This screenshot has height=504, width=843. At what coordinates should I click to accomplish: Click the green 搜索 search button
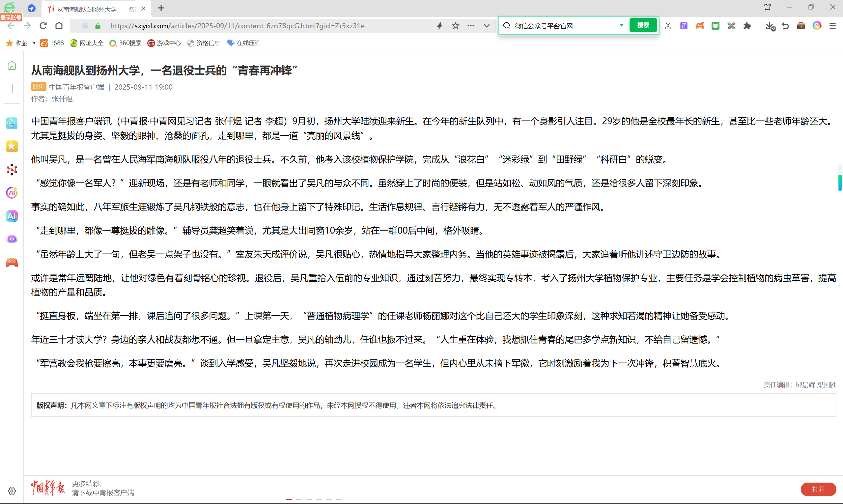[643, 25]
